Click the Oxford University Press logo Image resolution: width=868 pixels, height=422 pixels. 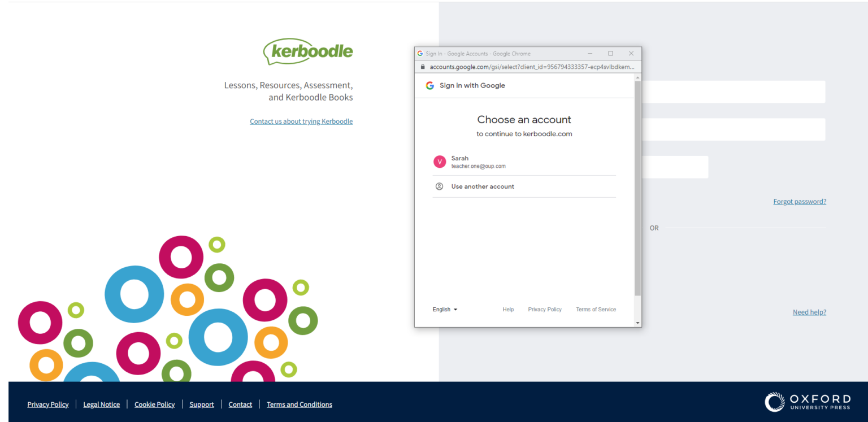coord(807,402)
